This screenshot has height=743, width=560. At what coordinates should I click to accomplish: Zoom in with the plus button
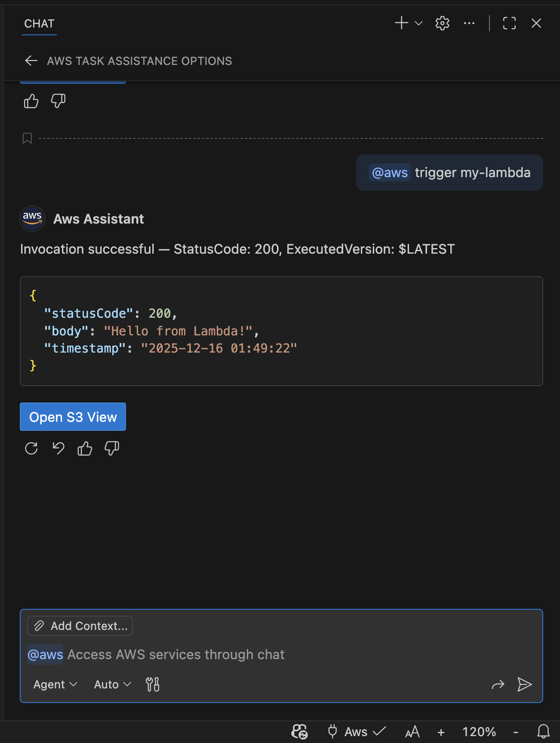441,732
